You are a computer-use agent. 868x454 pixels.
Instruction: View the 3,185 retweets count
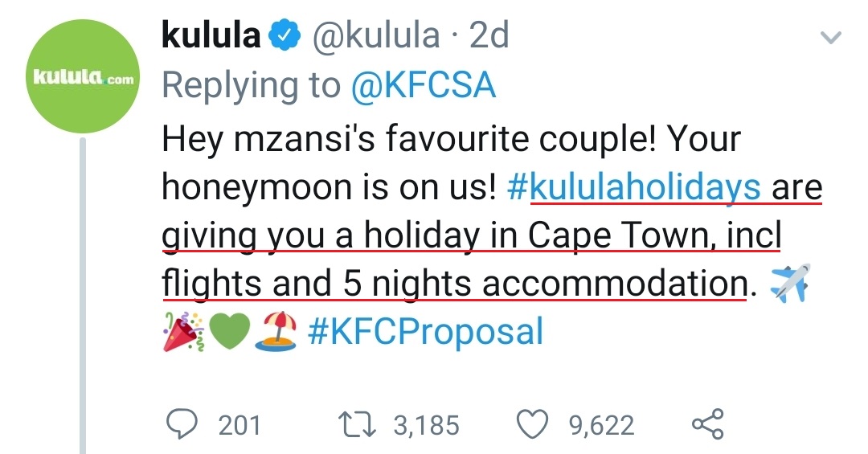[426, 424]
